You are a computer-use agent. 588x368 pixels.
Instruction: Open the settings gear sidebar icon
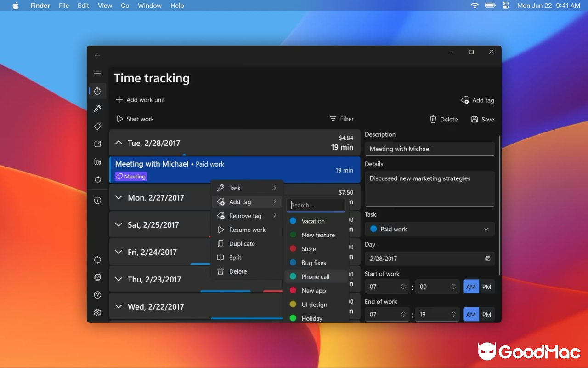97,312
